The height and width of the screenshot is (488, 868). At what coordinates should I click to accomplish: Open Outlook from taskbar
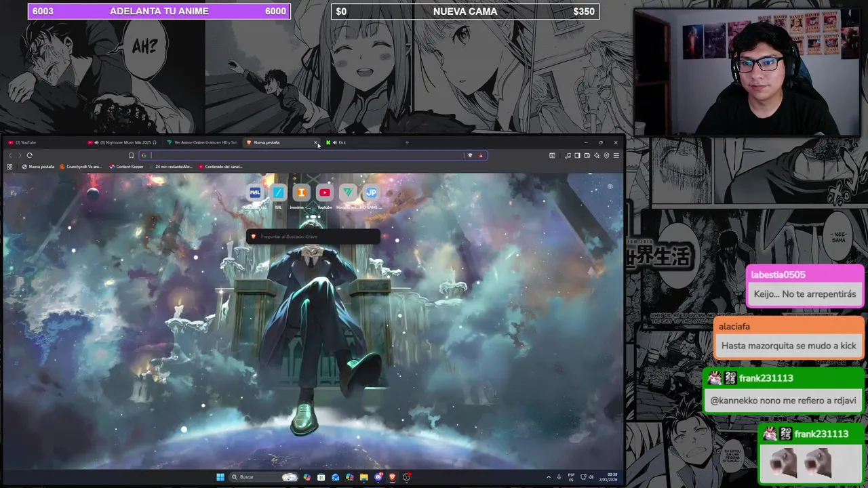coord(336,476)
